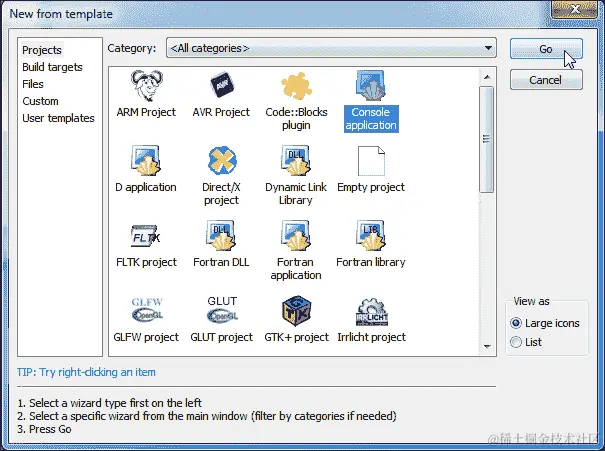Click the Go button

tap(546, 49)
